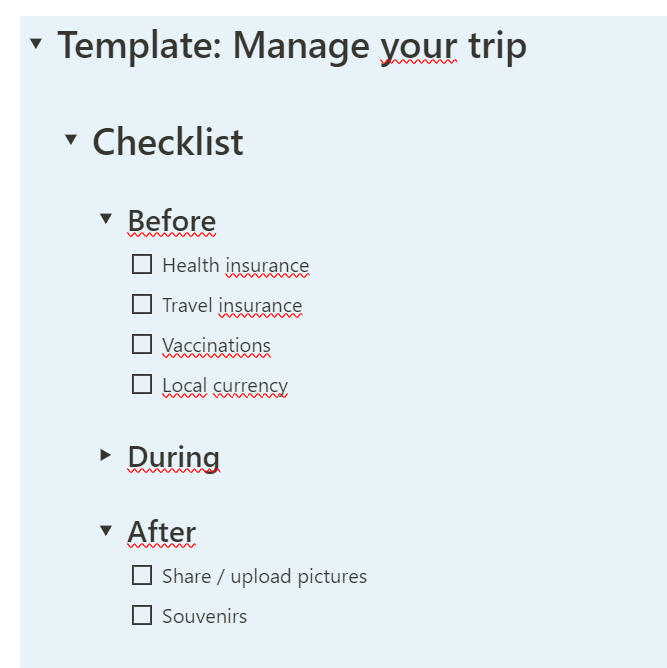
Task: Expand the During section arrow
Action: pos(106,455)
